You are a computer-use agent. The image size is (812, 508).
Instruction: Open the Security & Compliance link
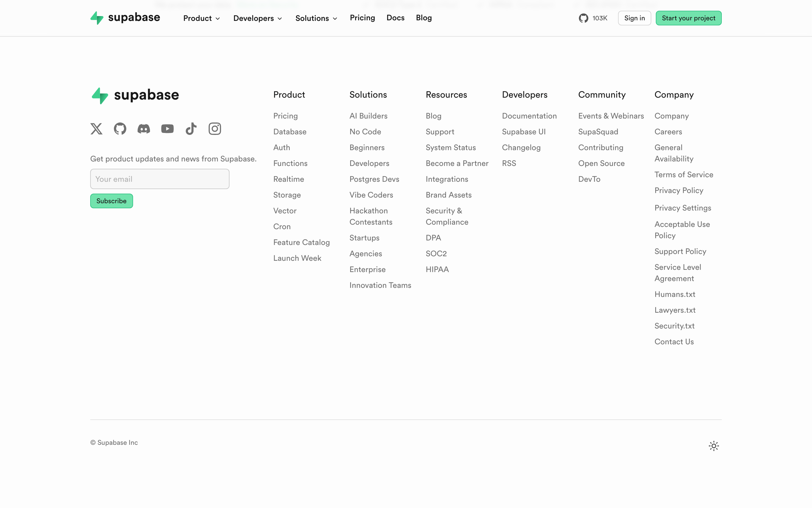447,216
